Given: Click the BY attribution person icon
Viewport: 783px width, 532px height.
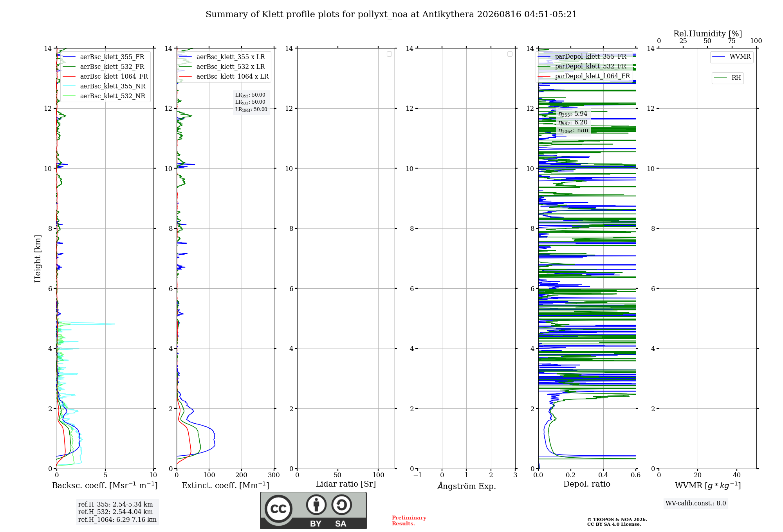Looking at the screenshot, I should pyautogui.click(x=316, y=505).
